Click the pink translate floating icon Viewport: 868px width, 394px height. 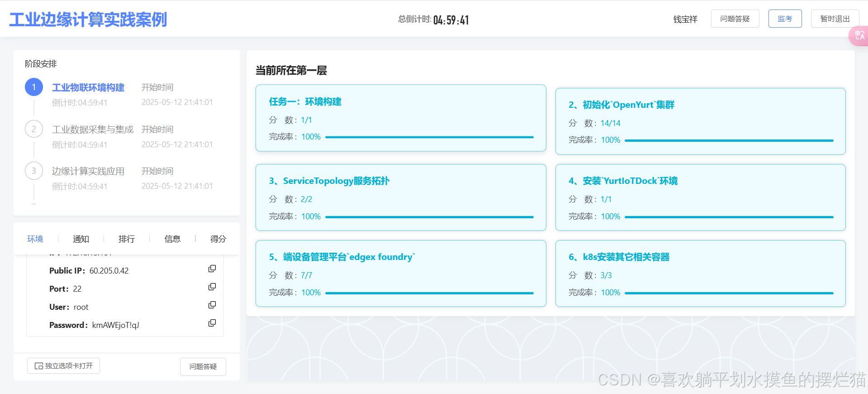(x=859, y=35)
